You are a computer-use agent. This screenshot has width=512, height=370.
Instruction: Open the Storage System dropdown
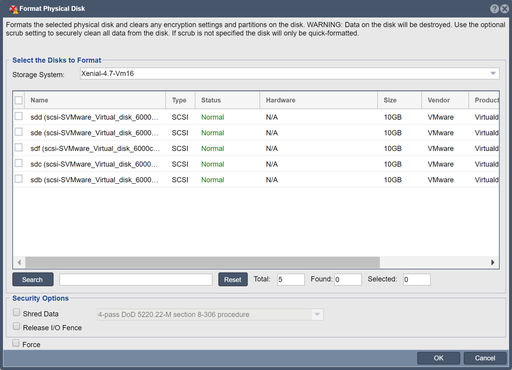(x=493, y=74)
